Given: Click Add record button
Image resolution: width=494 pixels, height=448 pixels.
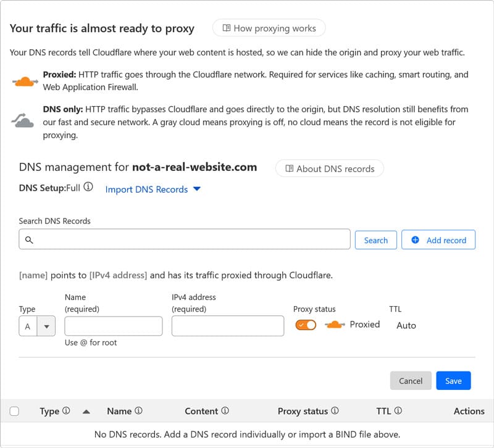Looking at the screenshot, I should pos(438,240).
